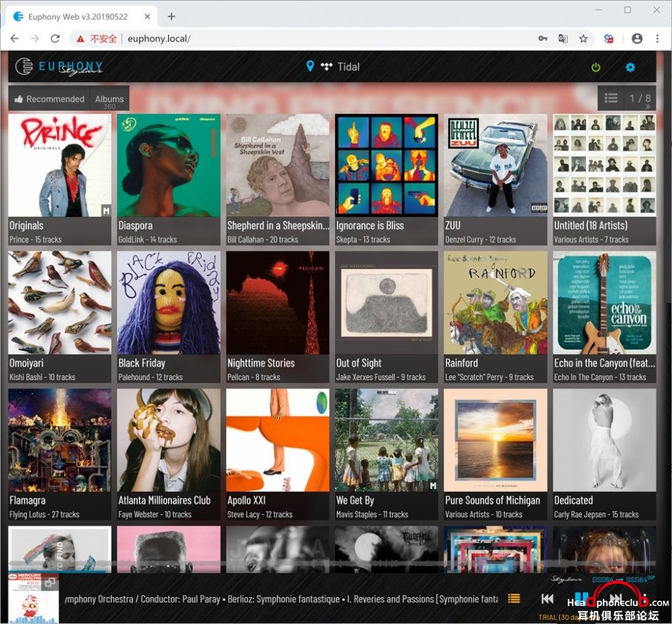Click 'Skepta - 13 tracks' subtitle
This screenshot has height=624, width=672.
(x=363, y=240)
